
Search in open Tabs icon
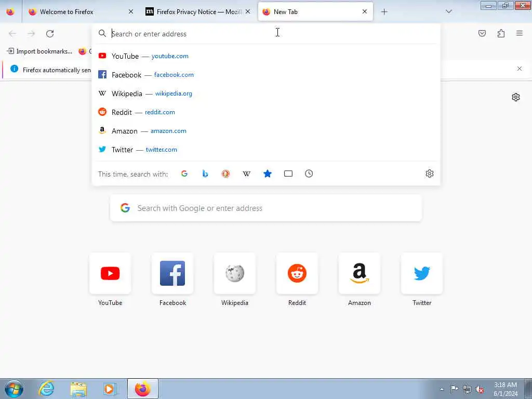click(288, 174)
